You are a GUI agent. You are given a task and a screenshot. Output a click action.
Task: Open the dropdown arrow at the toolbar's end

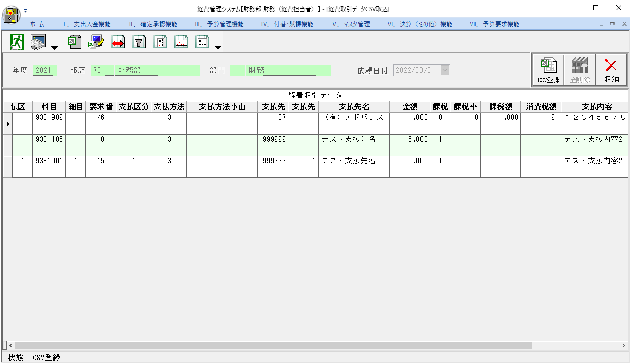[x=218, y=48]
